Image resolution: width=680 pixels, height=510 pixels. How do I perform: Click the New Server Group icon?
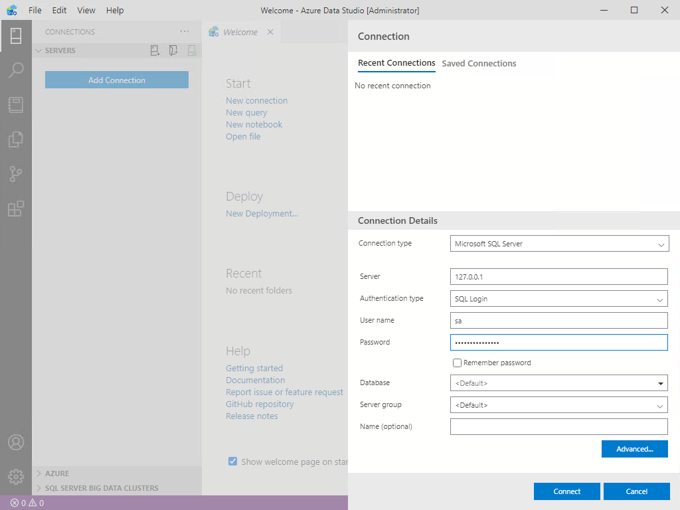[173, 50]
